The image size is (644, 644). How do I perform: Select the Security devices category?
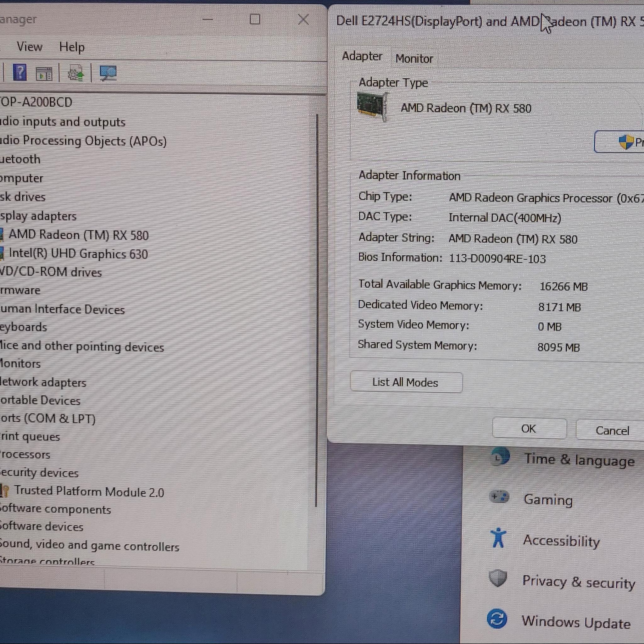click(39, 473)
